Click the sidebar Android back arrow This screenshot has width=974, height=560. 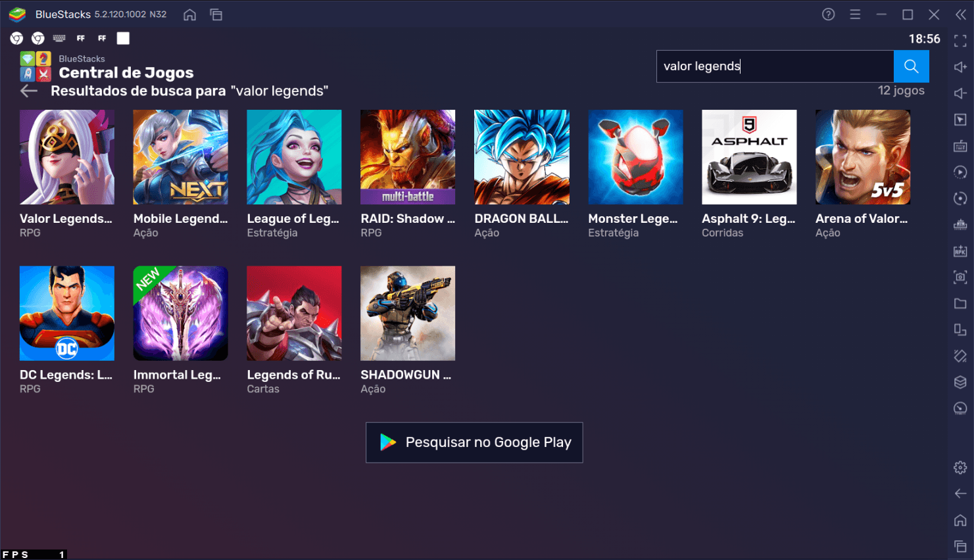[960, 494]
